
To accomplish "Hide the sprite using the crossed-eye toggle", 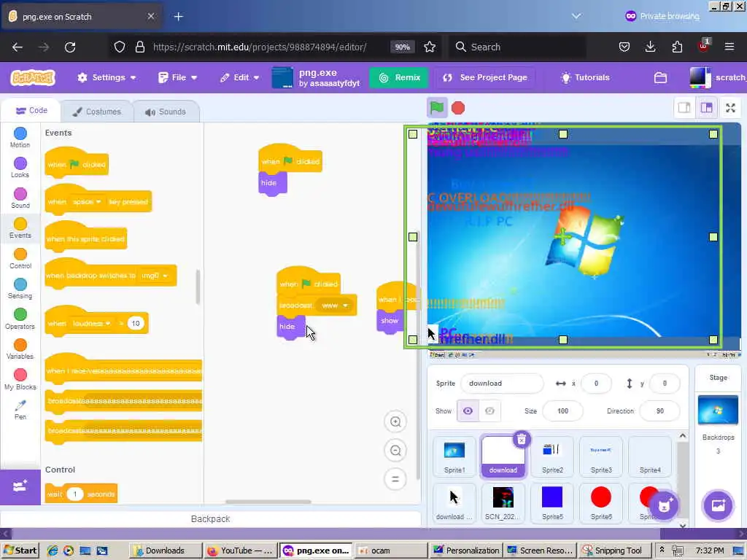I will tap(489, 411).
